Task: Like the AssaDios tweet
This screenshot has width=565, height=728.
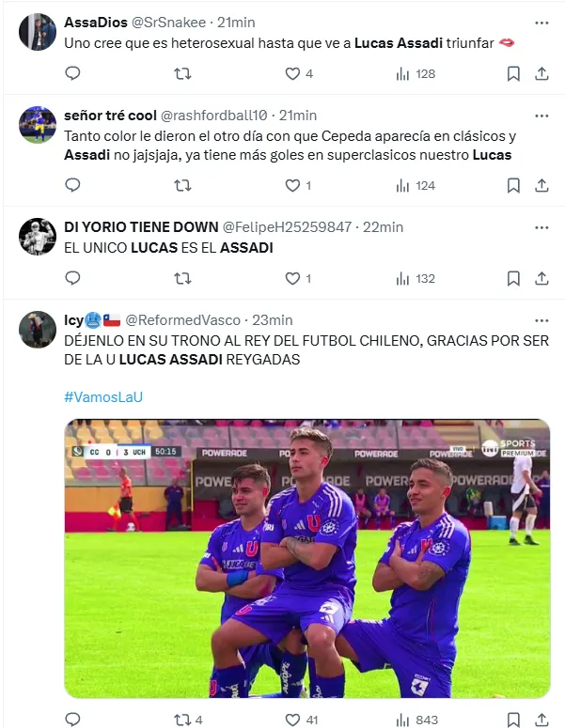Action: (292, 73)
